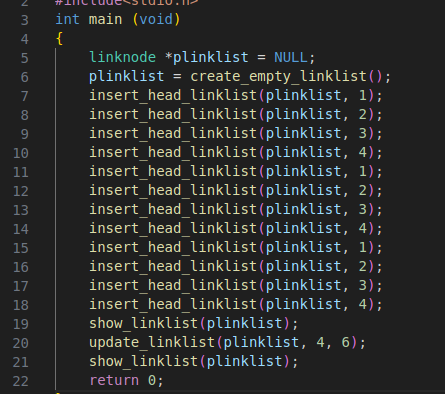
Task: Click plinklist argument on line 11
Action: pos(303,172)
